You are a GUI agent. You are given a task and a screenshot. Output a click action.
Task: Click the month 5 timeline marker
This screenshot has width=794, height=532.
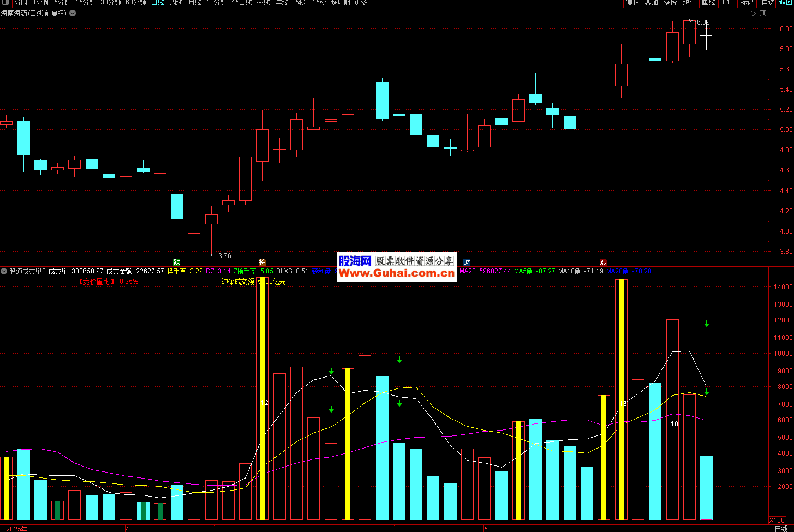485,529
